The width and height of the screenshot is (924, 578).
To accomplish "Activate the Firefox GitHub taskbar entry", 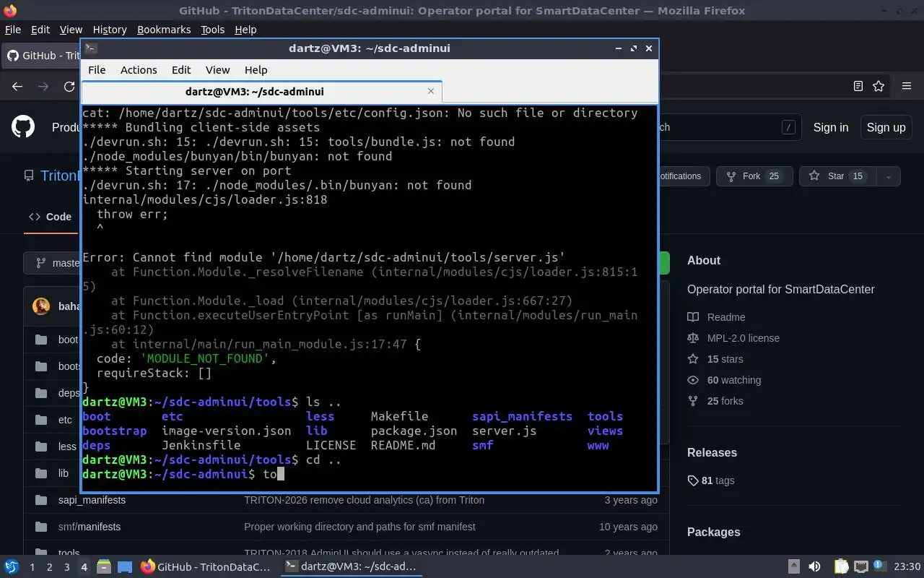I will [206, 566].
